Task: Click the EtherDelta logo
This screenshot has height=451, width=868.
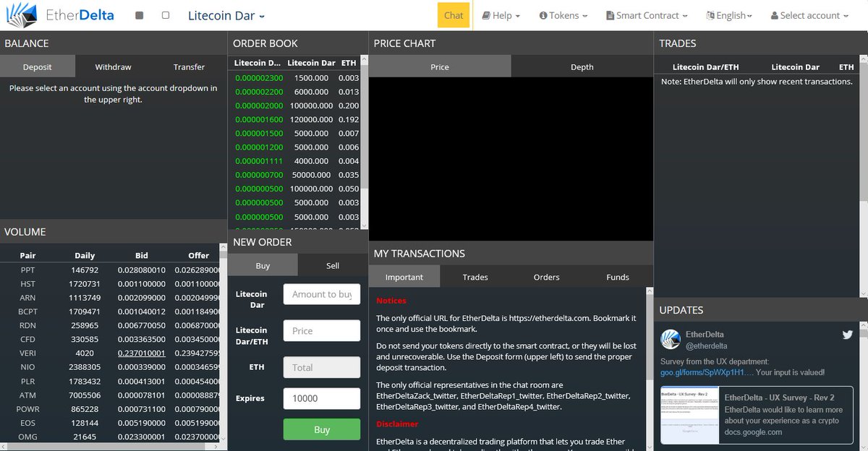Action: coord(61,14)
